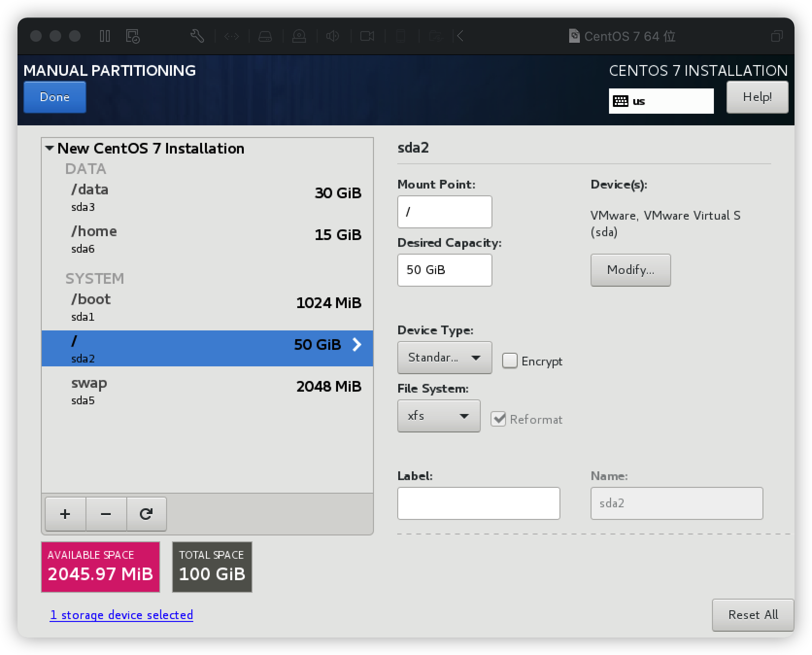Click the SYSTEM section header
Image resolution: width=812 pixels, height=655 pixels.
click(95, 278)
